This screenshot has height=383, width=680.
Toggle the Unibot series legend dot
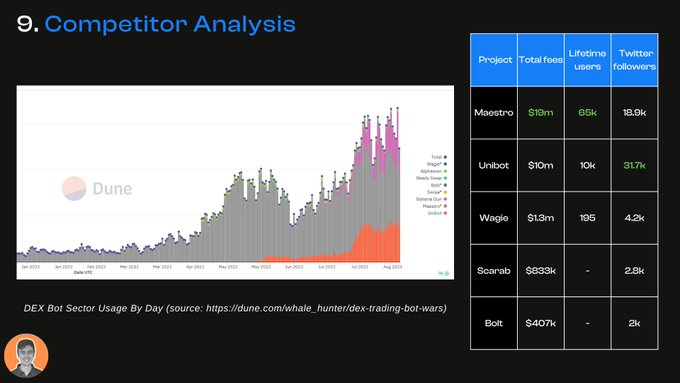(x=445, y=213)
